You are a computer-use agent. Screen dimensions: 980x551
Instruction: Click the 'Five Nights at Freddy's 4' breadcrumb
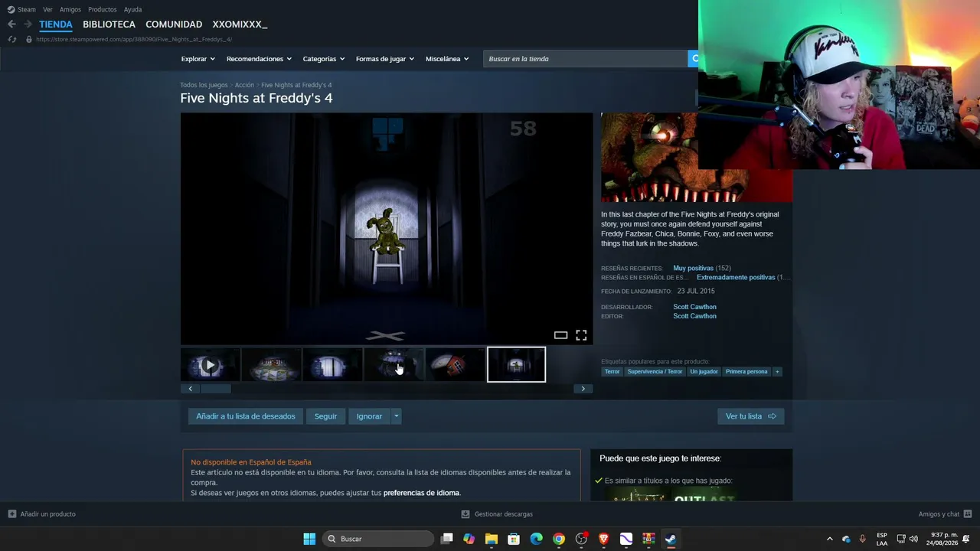[296, 85]
